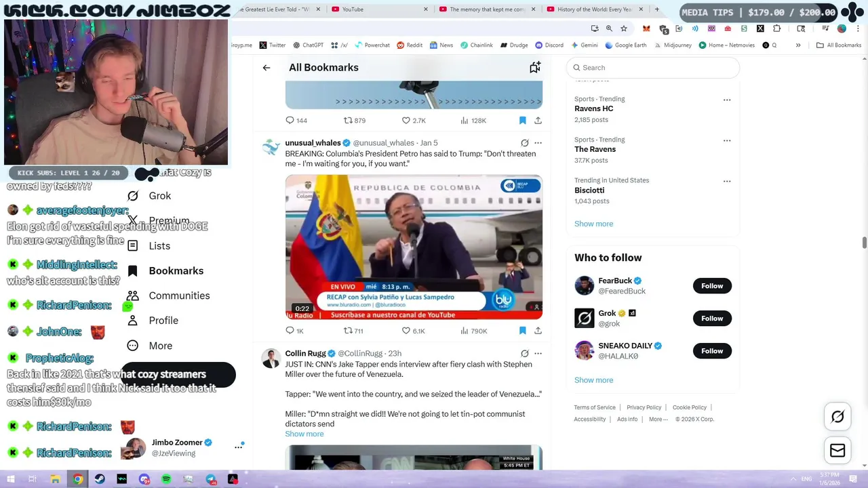The image size is (868, 488).
Task: Open Terms of Service link
Action: click(595, 407)
